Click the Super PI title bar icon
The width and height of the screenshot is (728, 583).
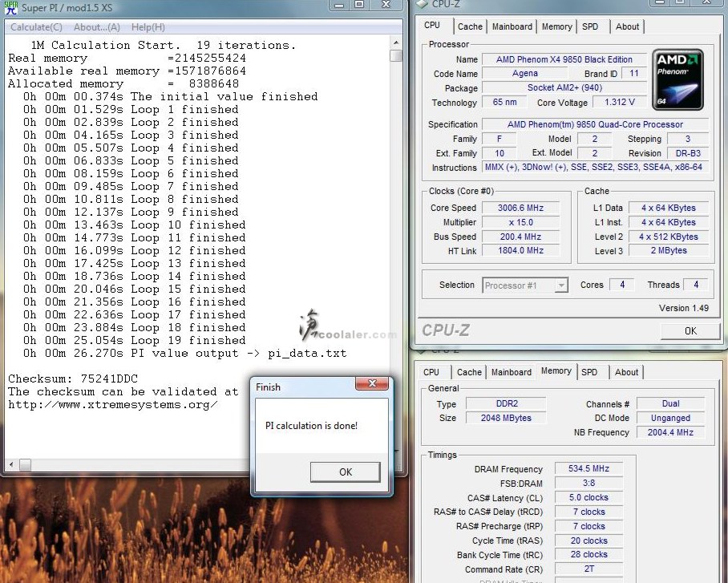pyautogui.click(x=10, y=7)
